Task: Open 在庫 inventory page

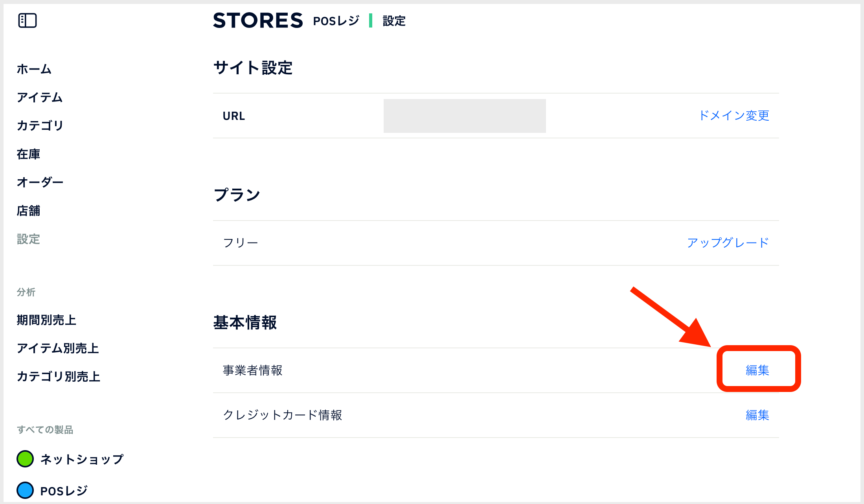Action: (x=28, y=154)
